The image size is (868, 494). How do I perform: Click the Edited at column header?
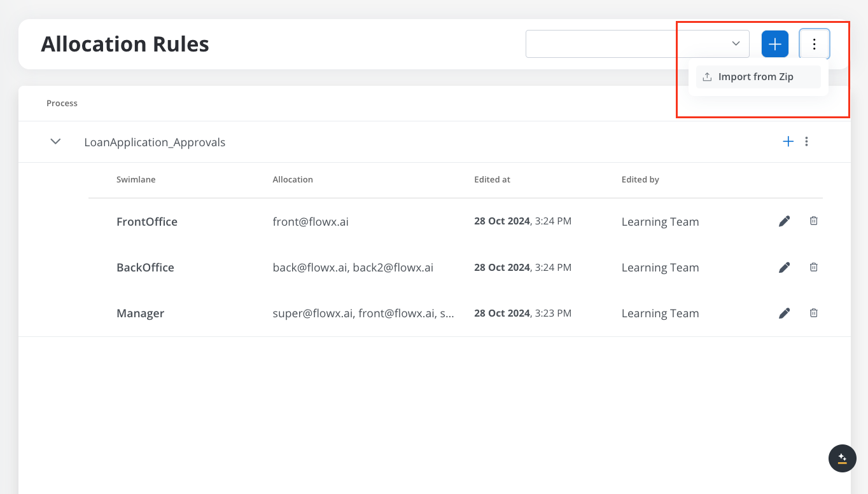(x=492, y=179)
